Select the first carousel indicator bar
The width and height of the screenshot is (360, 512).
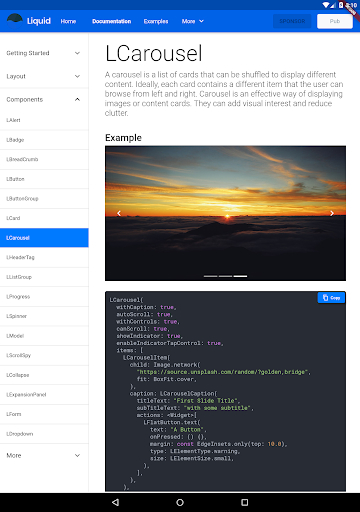pyautogui.click(x=210, y=276)
